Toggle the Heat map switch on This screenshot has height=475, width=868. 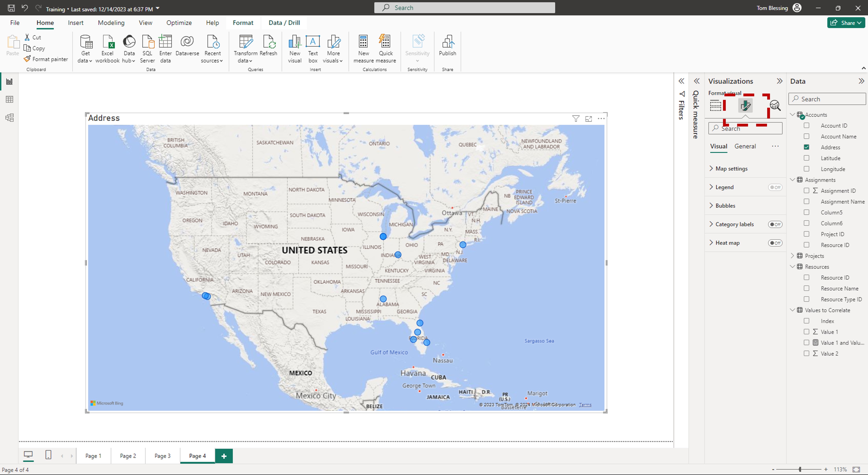pyautogui.click(x=775, y=243)
